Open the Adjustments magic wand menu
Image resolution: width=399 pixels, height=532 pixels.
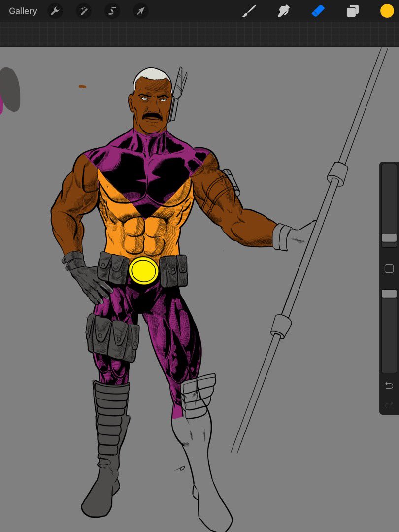[83, 11]
